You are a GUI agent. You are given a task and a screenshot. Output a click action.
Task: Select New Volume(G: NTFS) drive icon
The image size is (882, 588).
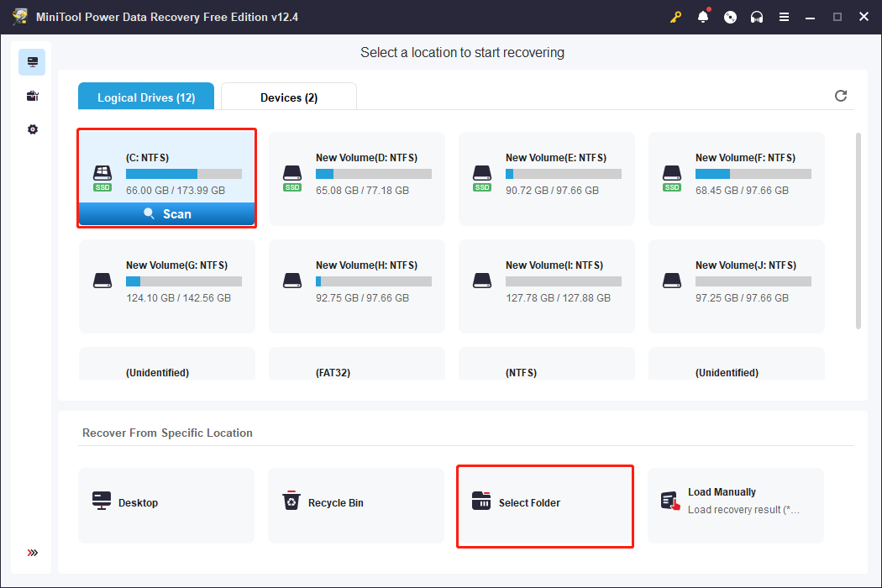(x=102, y=281)
